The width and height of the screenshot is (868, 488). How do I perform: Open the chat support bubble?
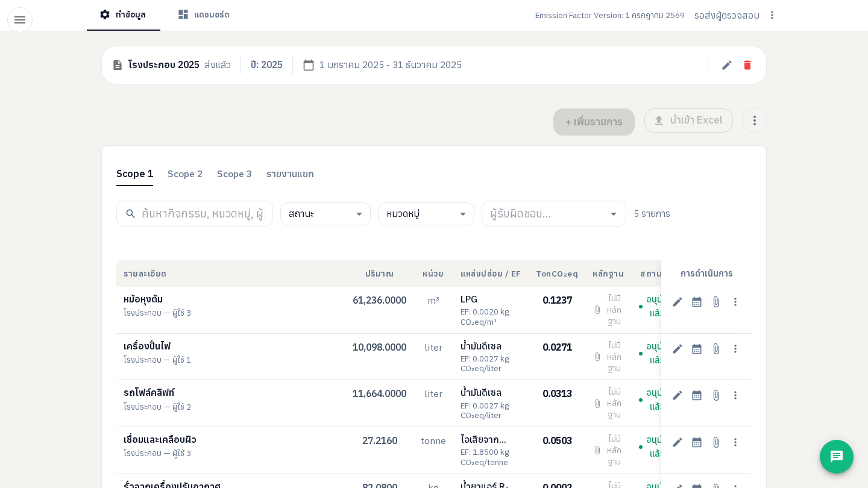point(837,457)
